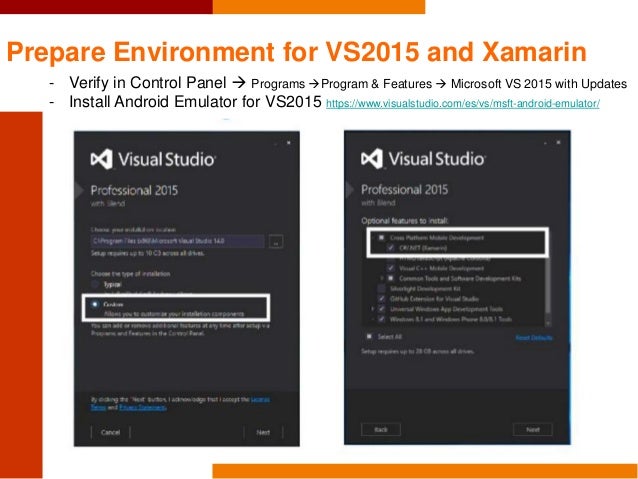The height and width of the screenshot is (479, 638).
Task: Toggle Visual C++ Mobile Development checkbox
Action: [x=391, y=268]
